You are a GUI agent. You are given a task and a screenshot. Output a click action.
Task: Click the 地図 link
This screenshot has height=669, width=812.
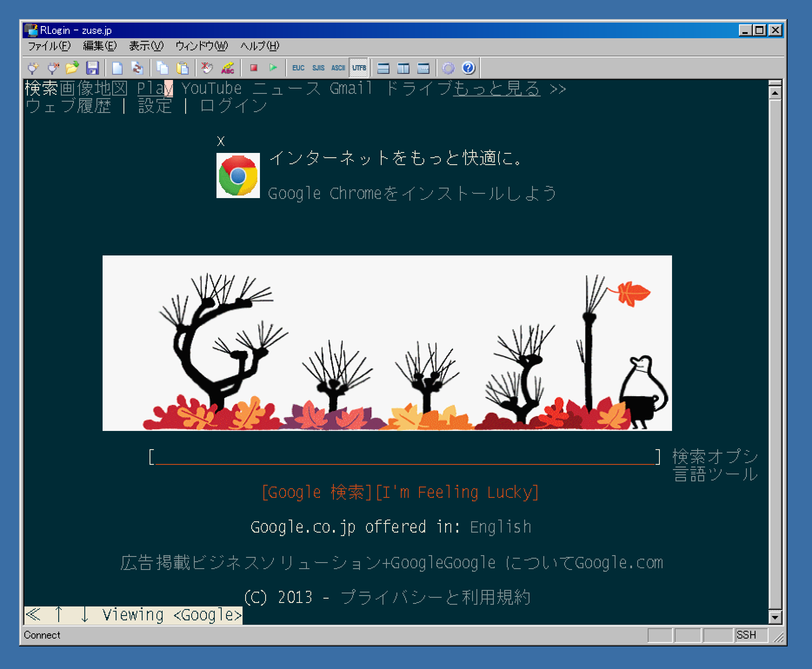tap(111, 89)
